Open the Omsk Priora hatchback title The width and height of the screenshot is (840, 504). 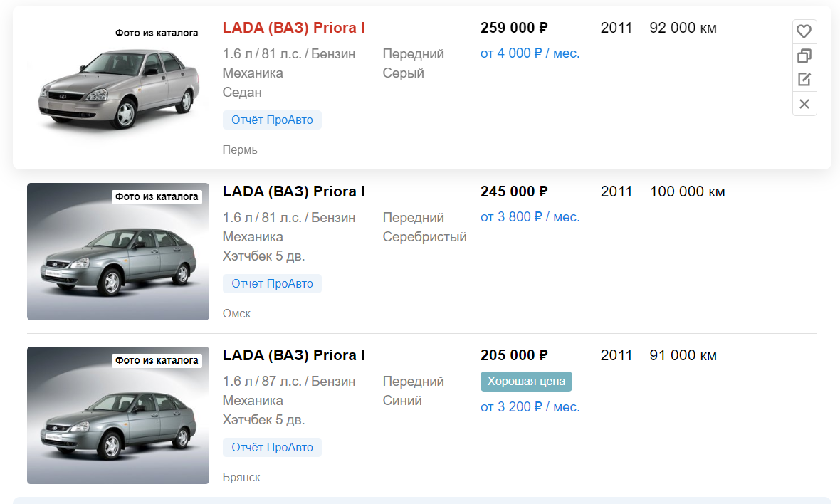click(x=293, y=191)
